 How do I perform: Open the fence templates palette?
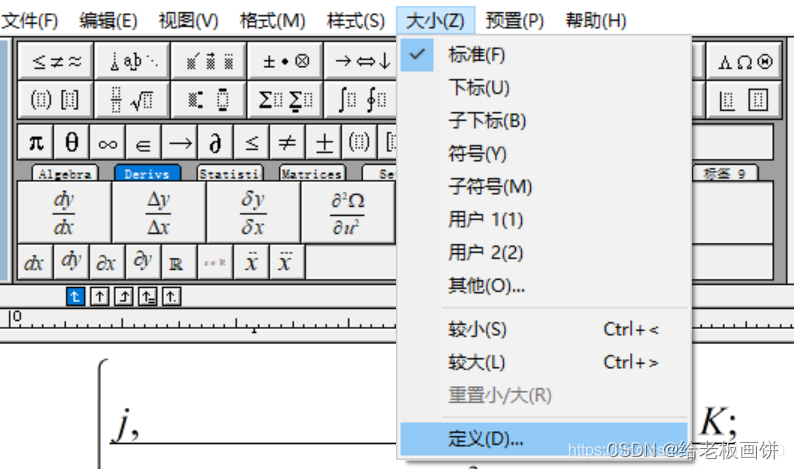click(56, 99)
